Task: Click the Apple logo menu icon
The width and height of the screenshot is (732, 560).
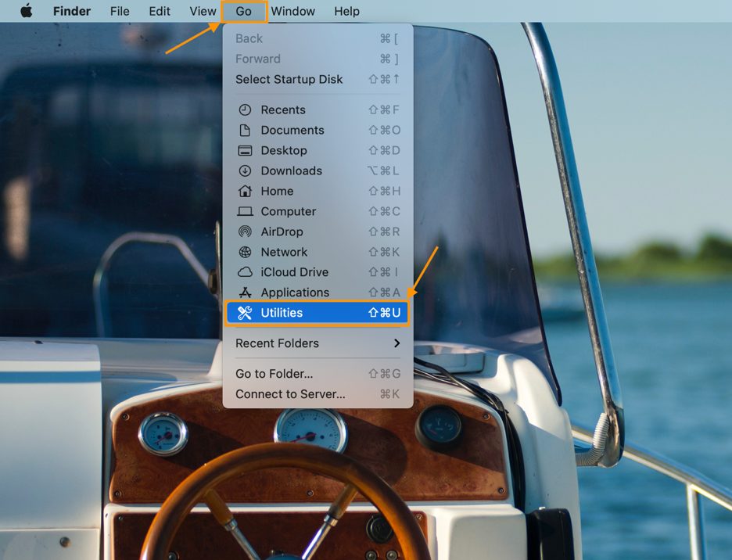Action: click(x=27, y=11)
